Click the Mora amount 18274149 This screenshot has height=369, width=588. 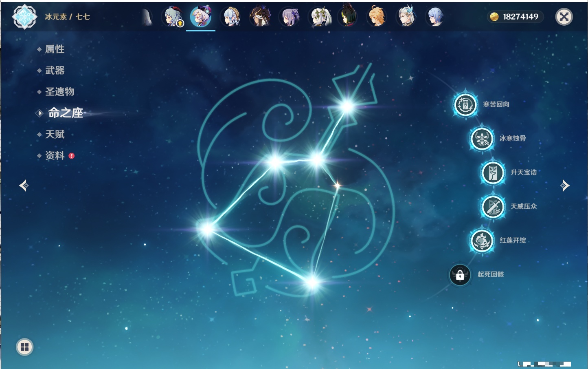pyautogui.click(x=520, y=17)
